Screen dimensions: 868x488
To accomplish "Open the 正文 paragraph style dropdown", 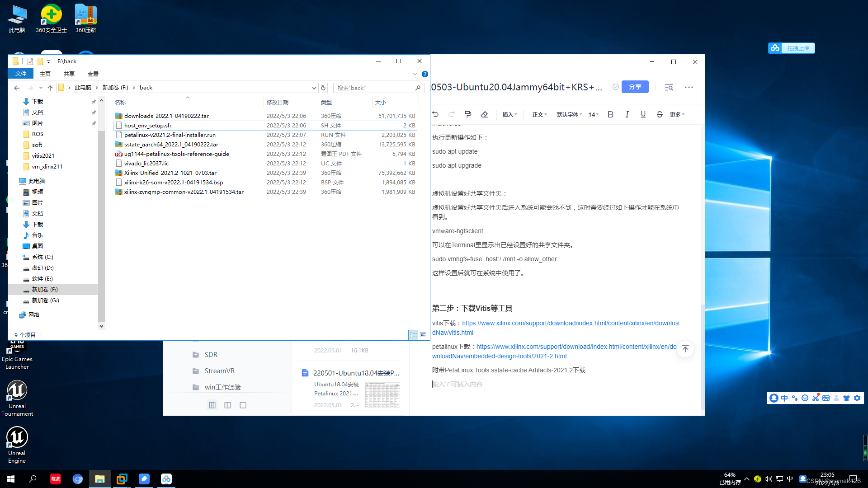I will (539, 114).
